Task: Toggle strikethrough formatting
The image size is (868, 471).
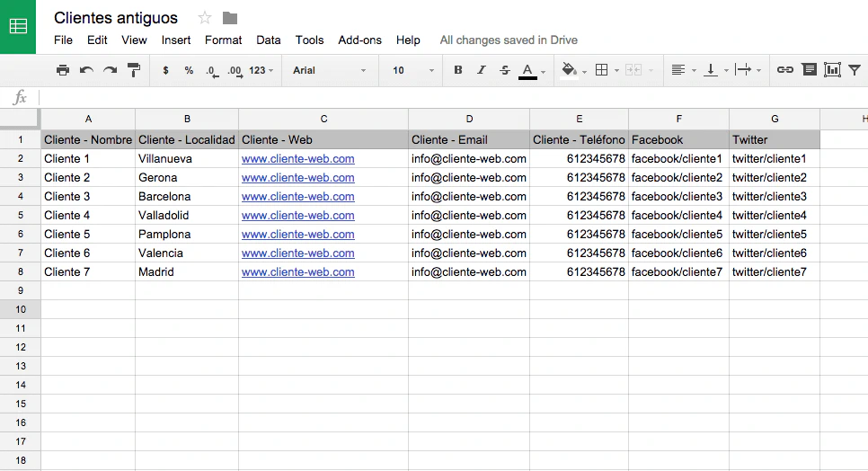Action: [504, 70]
